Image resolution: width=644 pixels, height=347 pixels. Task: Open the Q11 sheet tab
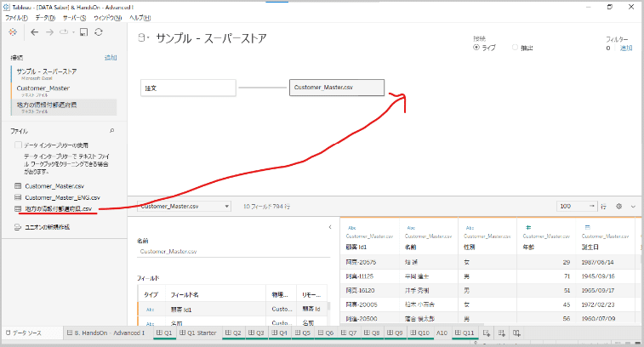[x=464, y=333]
